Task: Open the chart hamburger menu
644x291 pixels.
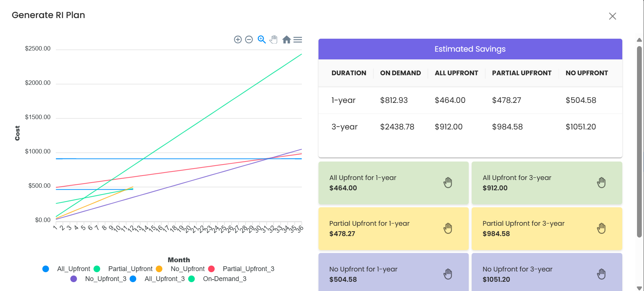Action: pyautogui.click(x=298, y=39)
